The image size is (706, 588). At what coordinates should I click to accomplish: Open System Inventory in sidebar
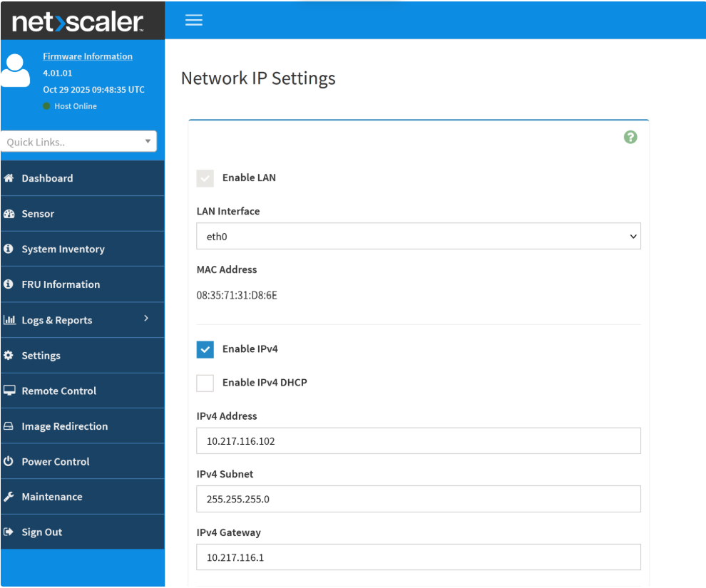(63, 249)
